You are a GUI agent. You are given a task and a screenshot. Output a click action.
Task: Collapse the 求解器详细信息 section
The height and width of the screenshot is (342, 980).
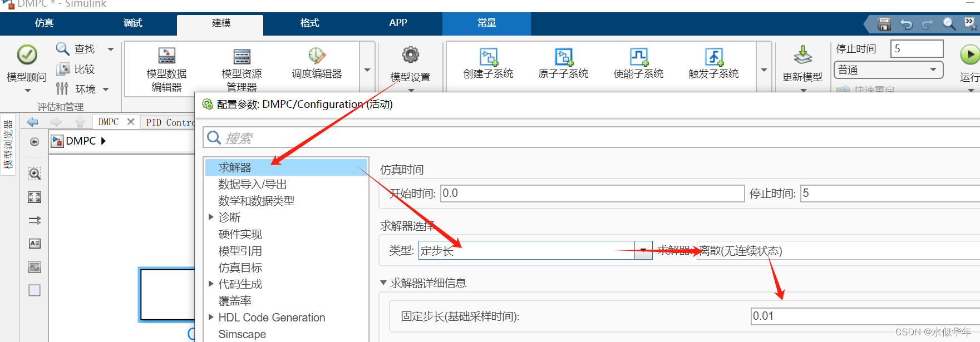383,283
